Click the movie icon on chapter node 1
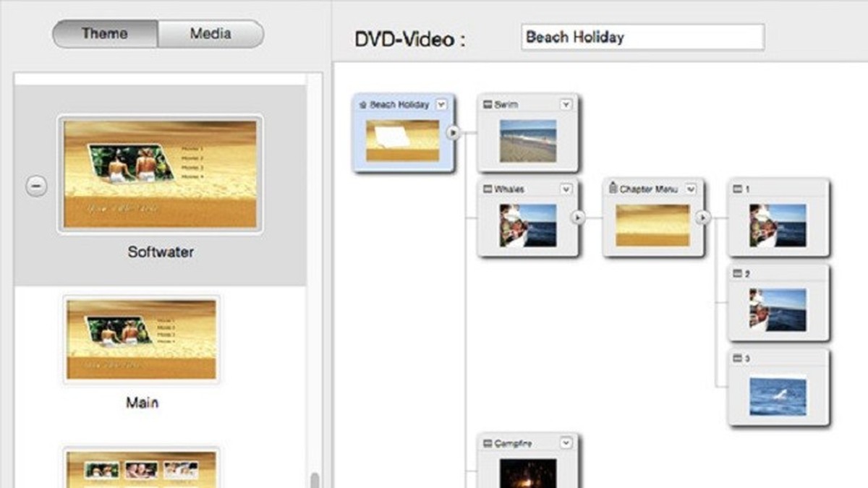 739,187
